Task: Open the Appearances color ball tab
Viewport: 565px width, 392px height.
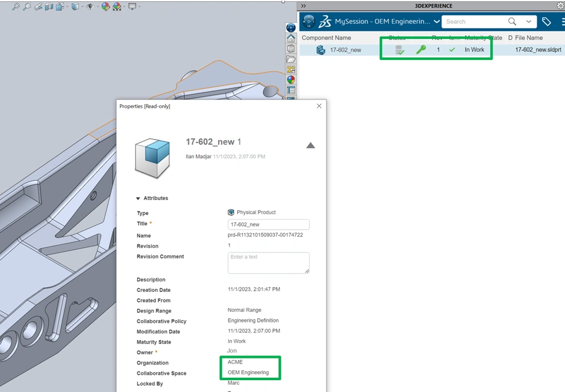Action: coord(291,80)
